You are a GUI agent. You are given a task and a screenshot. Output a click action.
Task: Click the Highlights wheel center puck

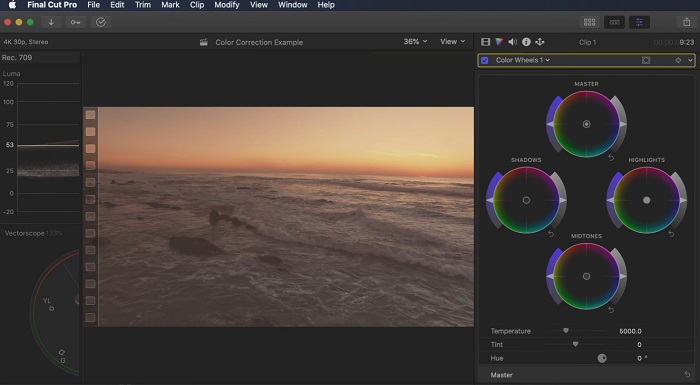[646, 200]
